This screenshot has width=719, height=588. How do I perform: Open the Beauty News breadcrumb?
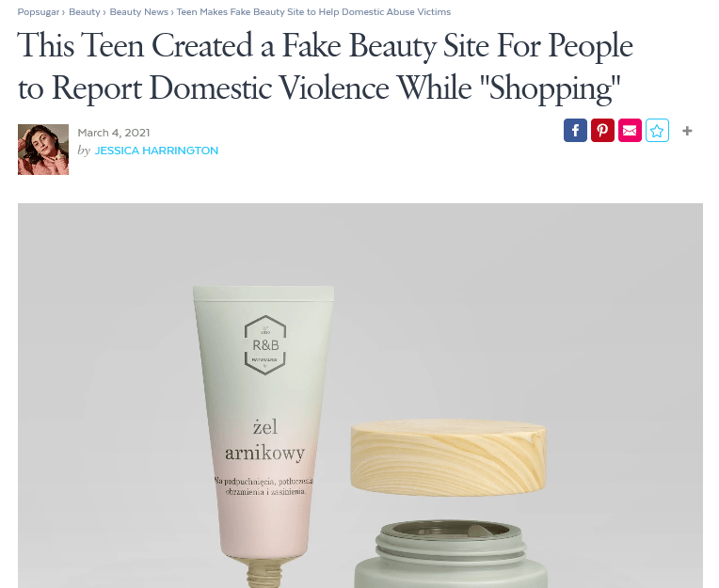point(139,12)
